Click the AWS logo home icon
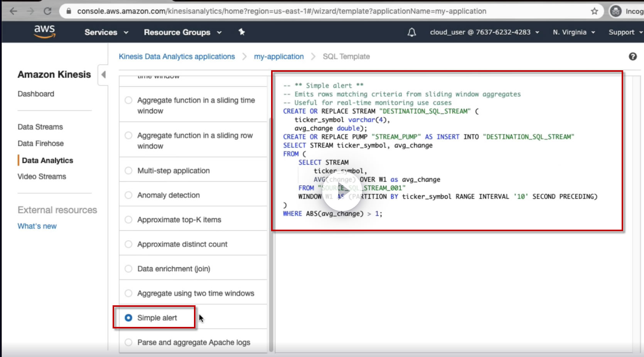The height and width of the screenshot is (357, 644). (x=44, y=32)
